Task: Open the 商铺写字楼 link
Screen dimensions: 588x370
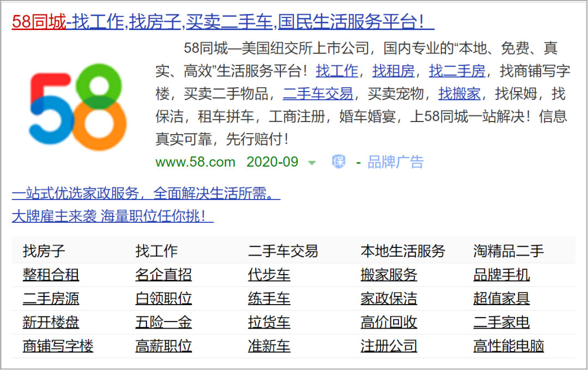Action: pos(58,346)
